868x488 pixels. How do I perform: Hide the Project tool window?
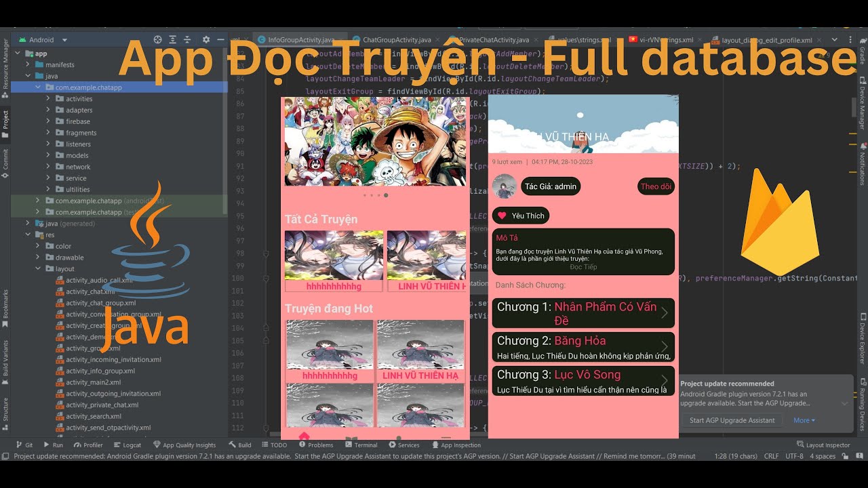pos(221,40)
